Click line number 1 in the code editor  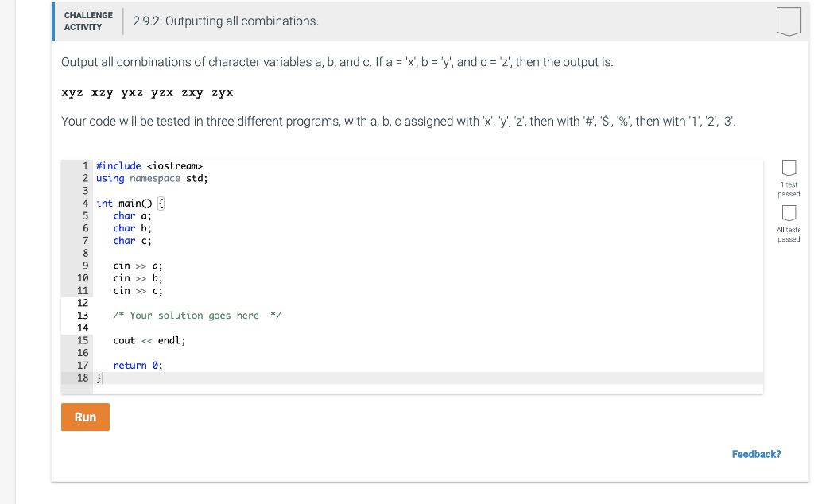[x=83, y=165]
